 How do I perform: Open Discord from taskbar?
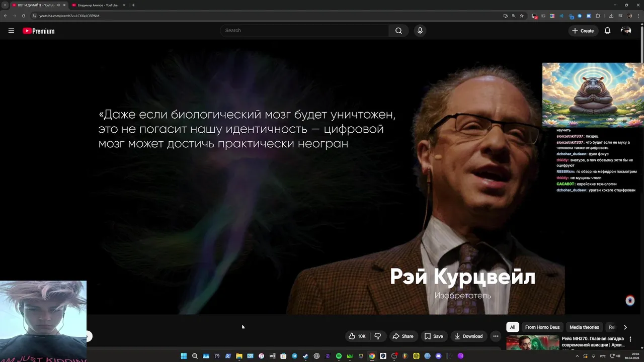438,356
